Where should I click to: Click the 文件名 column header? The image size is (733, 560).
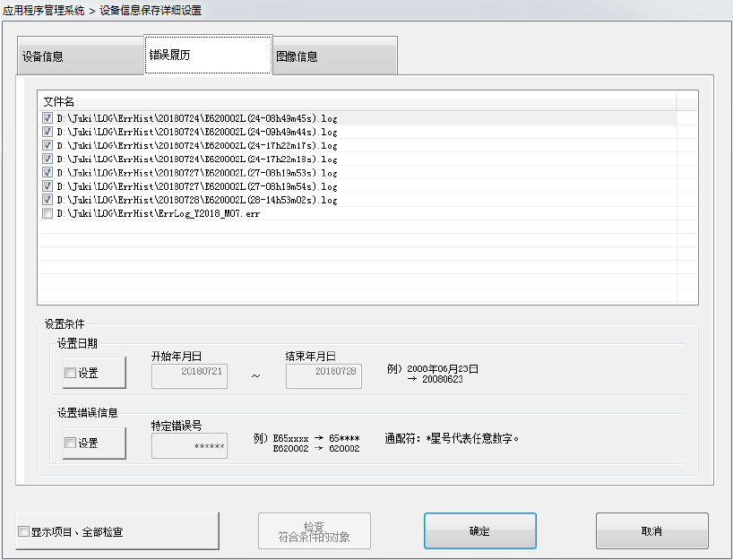pos(357,101)
